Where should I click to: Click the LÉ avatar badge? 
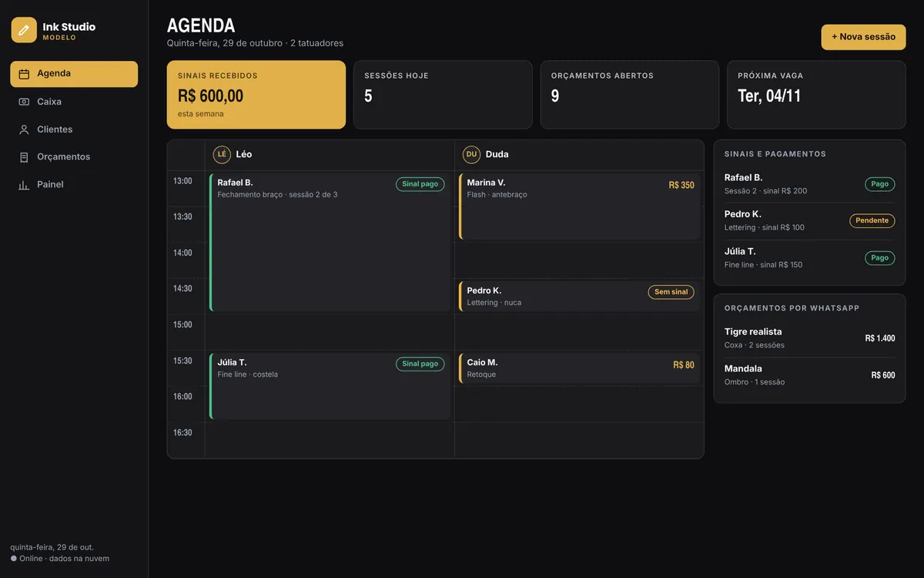[x=222, y=154]
